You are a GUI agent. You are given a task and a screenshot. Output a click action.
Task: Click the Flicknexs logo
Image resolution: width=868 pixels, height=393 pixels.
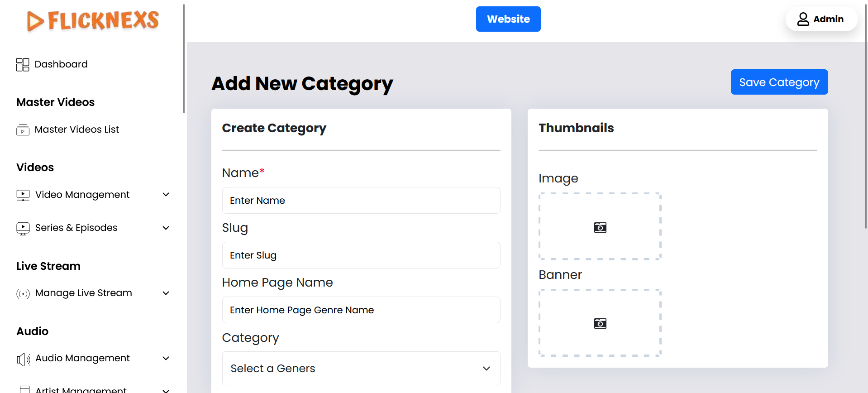coord(93,21)
